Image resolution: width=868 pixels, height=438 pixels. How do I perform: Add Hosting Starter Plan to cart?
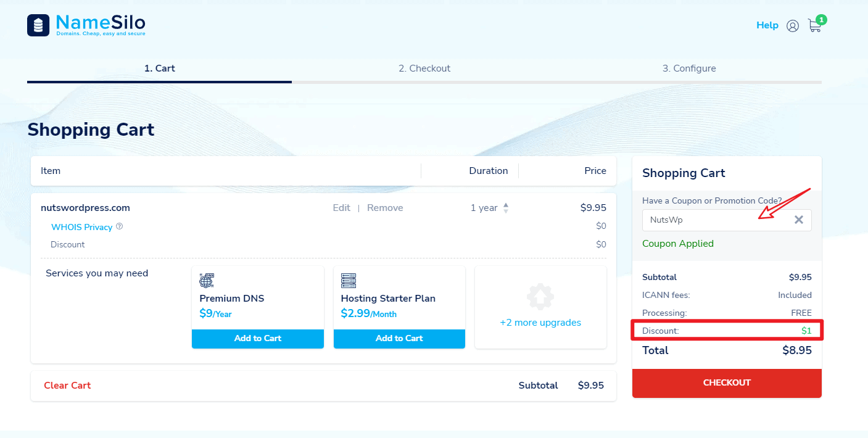click(399, 338)
